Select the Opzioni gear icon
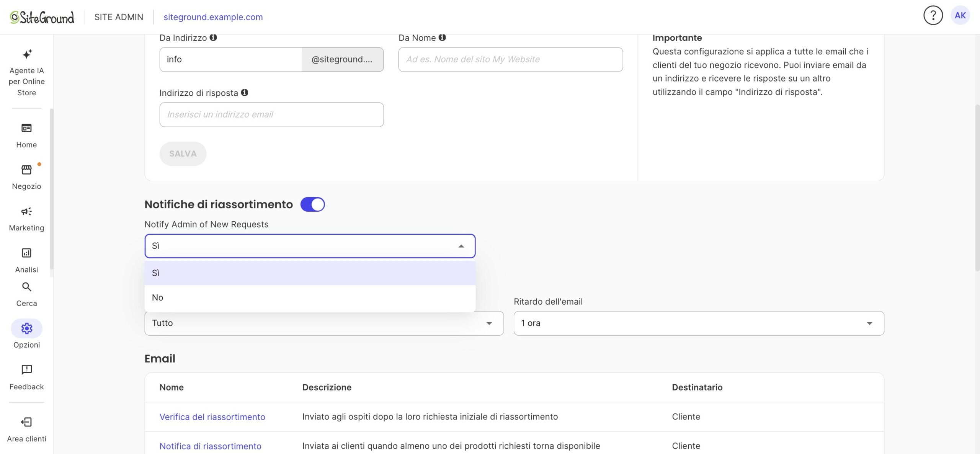This screenshot has width=980, height=454. point(26,328)
